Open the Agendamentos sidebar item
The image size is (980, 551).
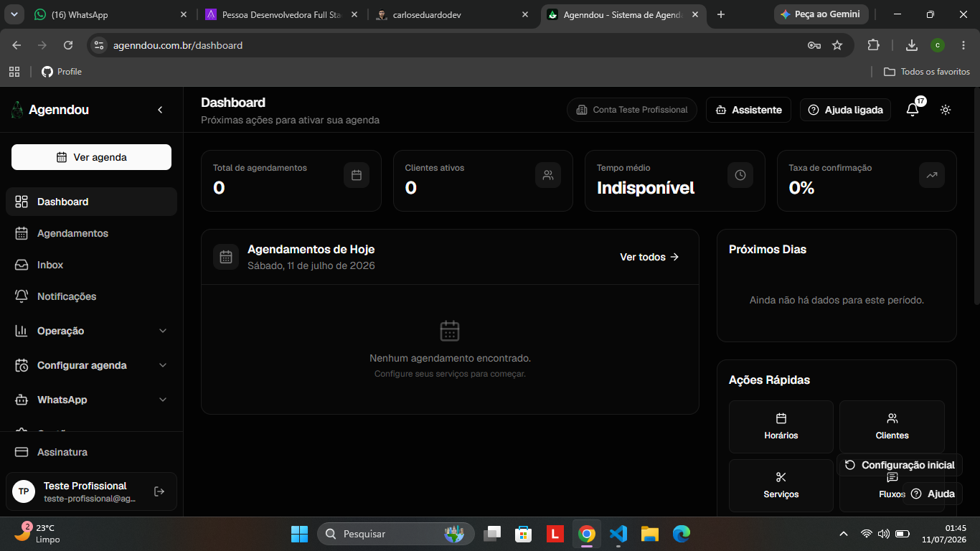(x=91, y=233)
